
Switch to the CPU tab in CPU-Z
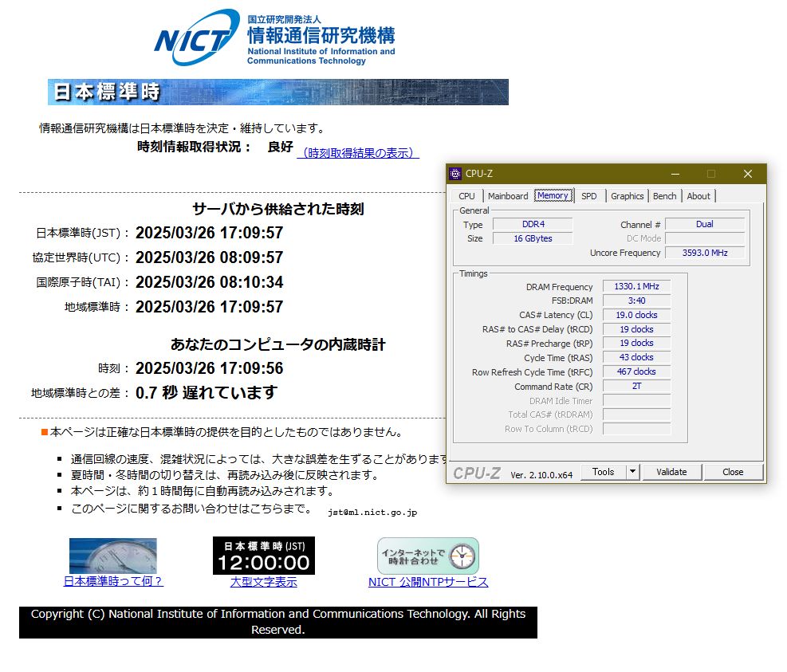click(466, 195)
